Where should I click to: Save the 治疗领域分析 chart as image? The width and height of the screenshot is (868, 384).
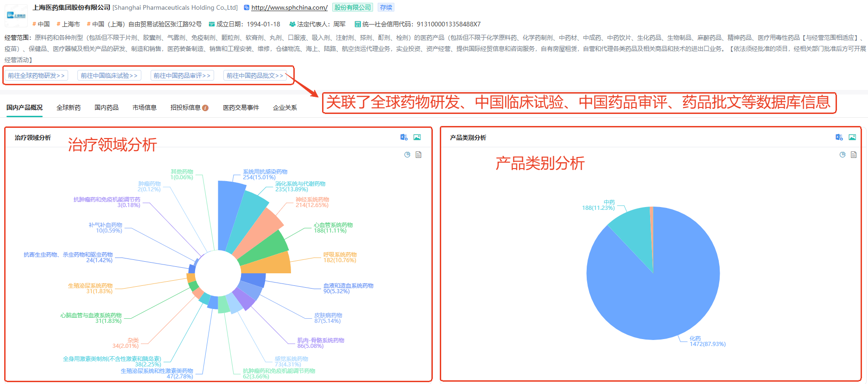click(417, 137)
